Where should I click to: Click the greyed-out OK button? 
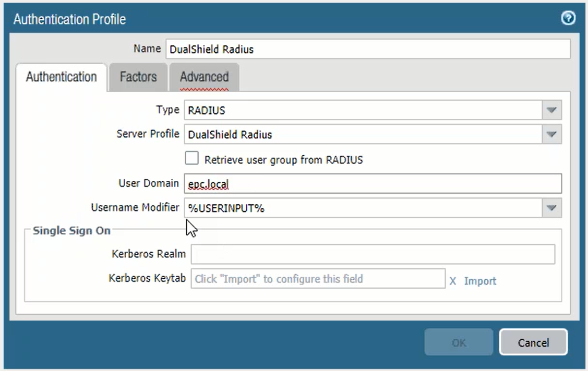point(459,342)
